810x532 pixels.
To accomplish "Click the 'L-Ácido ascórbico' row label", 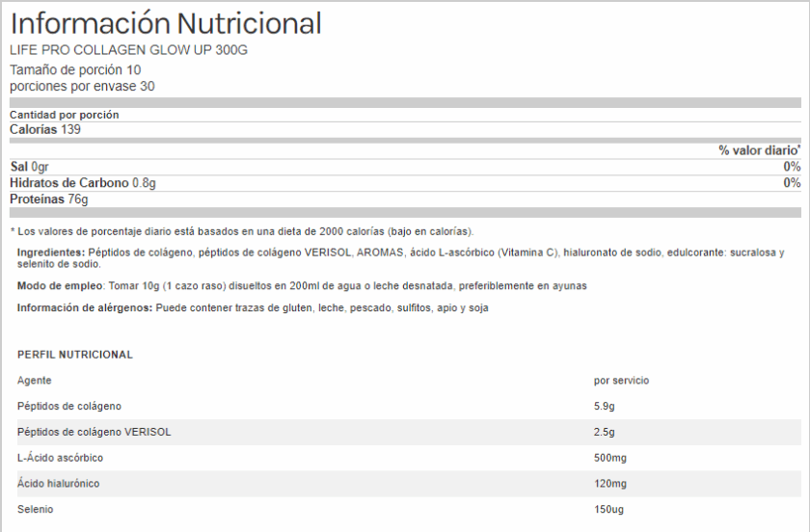I will [x=60, y=457].
